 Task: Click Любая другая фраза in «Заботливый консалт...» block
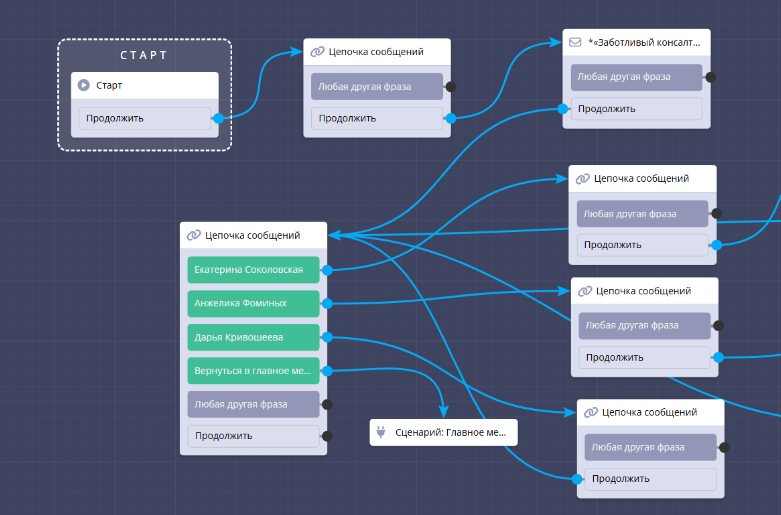point(637,76)
